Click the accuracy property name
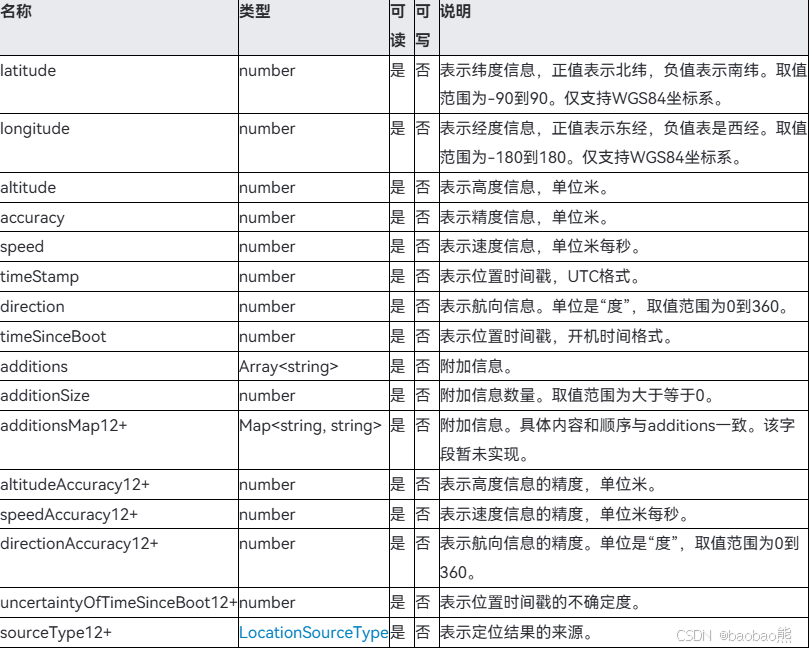The width and height of the screenshot is (810, 651). point(32,217)
